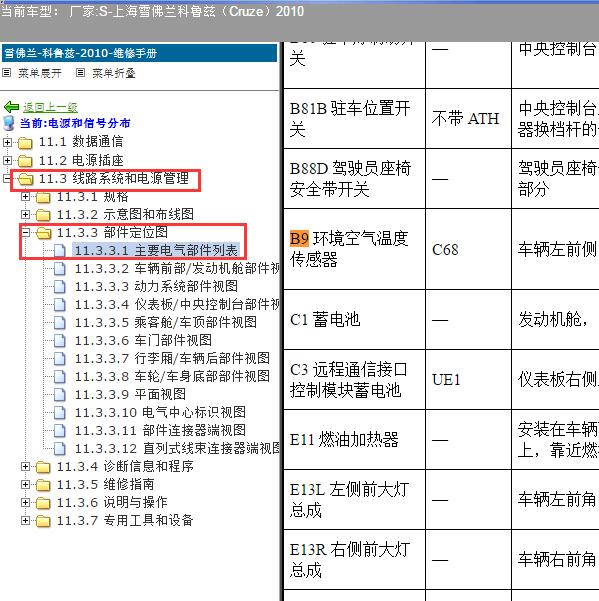Click the folder icon for 11.3.7 专用工具和设备
This screenshot has height=601, width=599.
pos(43,521)
